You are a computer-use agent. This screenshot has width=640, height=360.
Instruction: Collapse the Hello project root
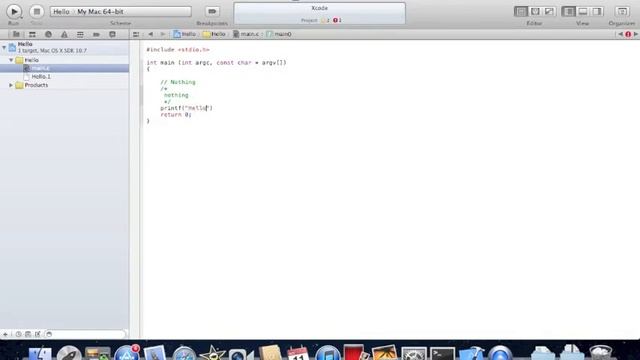[x=4, y=47]
